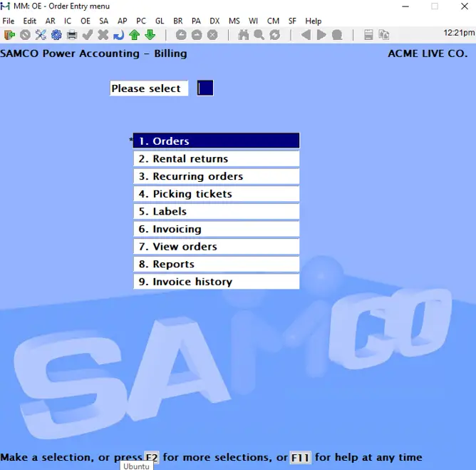Click the blue undo arrow icon
Image resolution: width=476 pixels, height=470 pixels.
pos(118,34)
